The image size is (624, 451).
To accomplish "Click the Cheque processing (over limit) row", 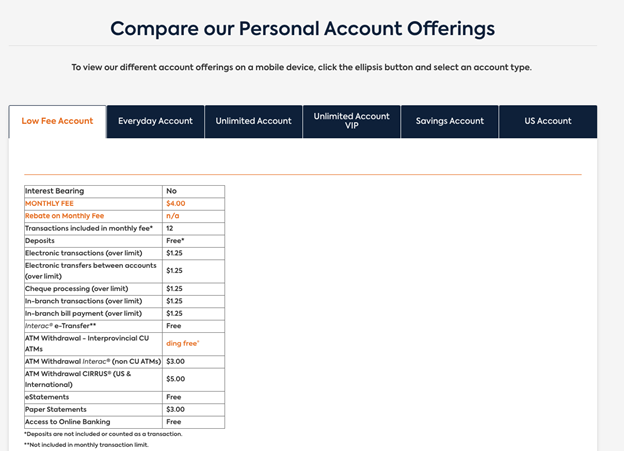I will pyautogui.click(x=125, y=289).
